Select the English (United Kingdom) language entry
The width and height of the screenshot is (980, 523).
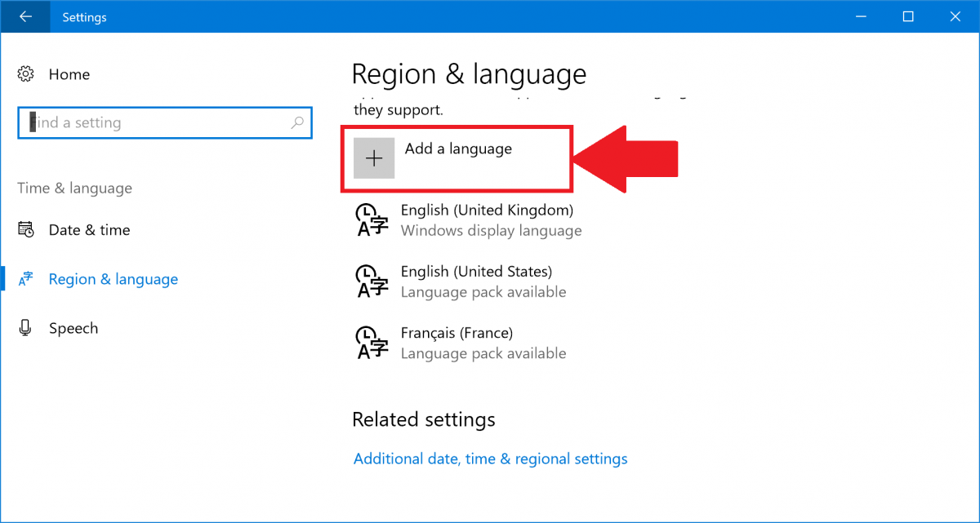486,219
